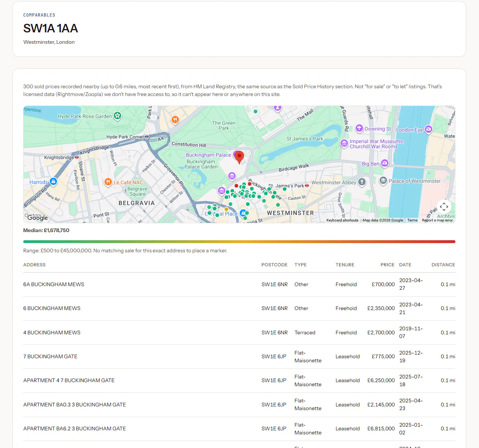Select APARTMENT BA6.2 3 BUCKINGHAM GATE address
Image resolution: width=479 pixels, height=448 pixels.
click(x=75, y=429)
